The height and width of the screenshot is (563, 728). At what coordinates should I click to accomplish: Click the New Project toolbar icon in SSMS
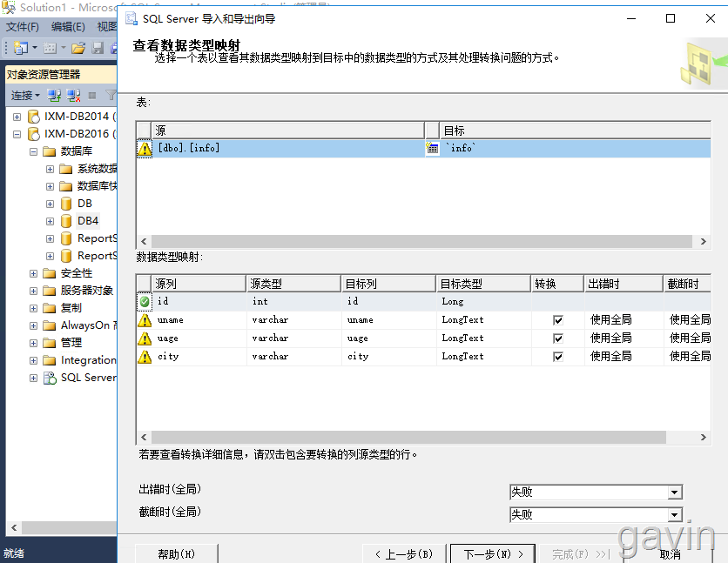click(x=21, y=47)
